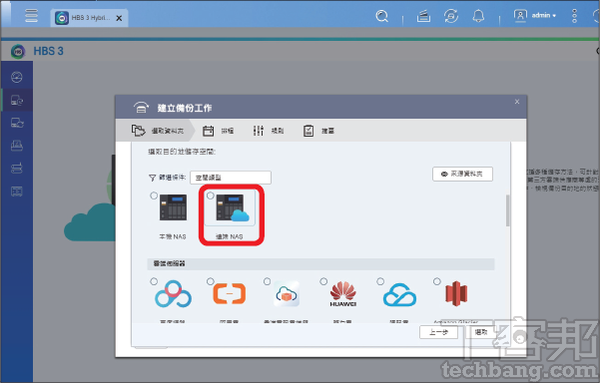The height and width of the screenshot is (383, 600).
Task: Click the HUAWEI logo
Action: (x=343, y=294)
